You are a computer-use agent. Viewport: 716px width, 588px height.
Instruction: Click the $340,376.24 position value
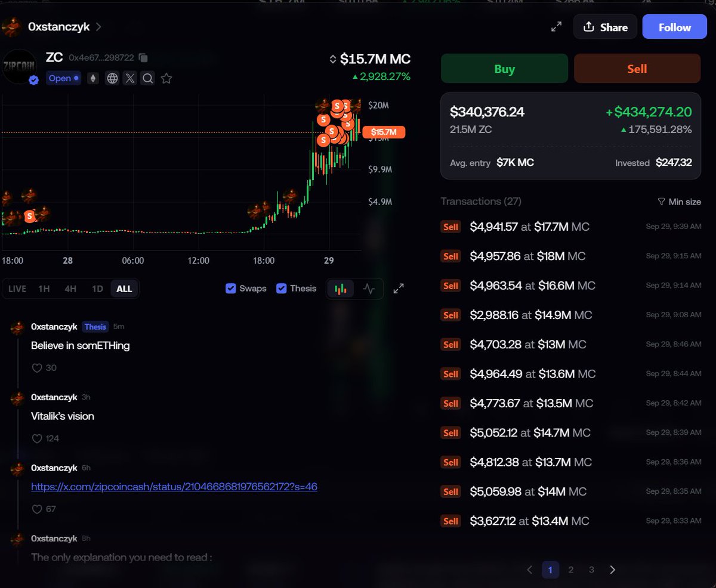point(487,112)
